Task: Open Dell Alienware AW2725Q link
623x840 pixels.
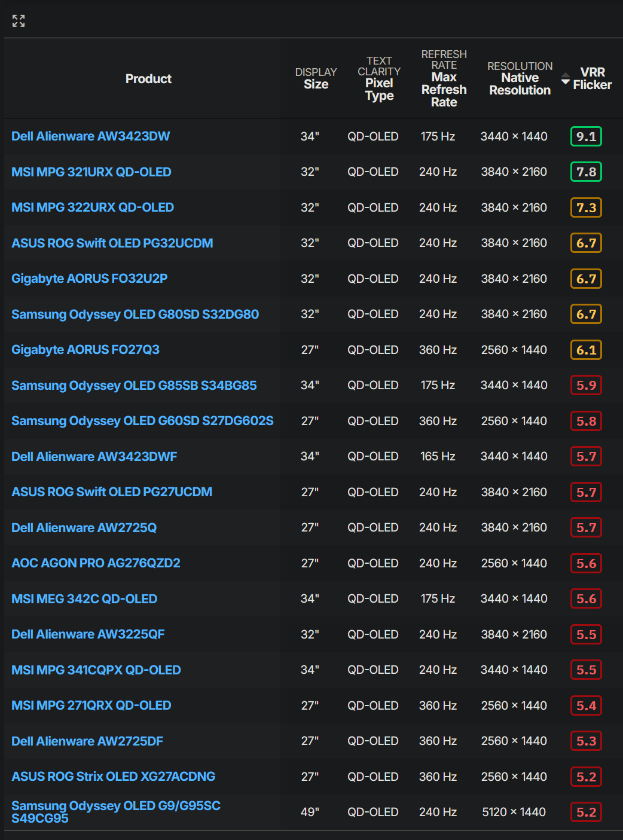Action: pos(84,528)
